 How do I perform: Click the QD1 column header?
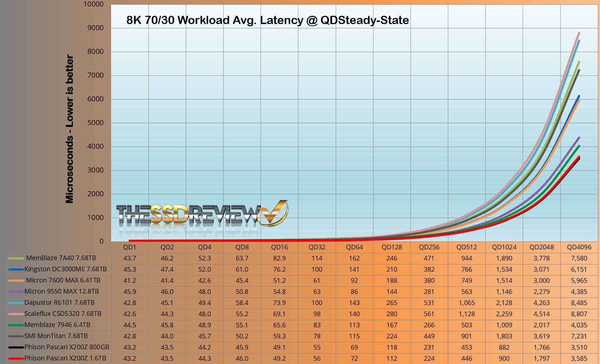(130, 247)
